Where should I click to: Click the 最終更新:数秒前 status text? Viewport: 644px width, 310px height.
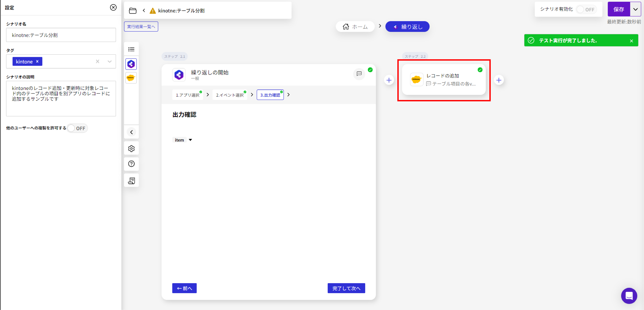pyautogui.click(x=624, y=22)
